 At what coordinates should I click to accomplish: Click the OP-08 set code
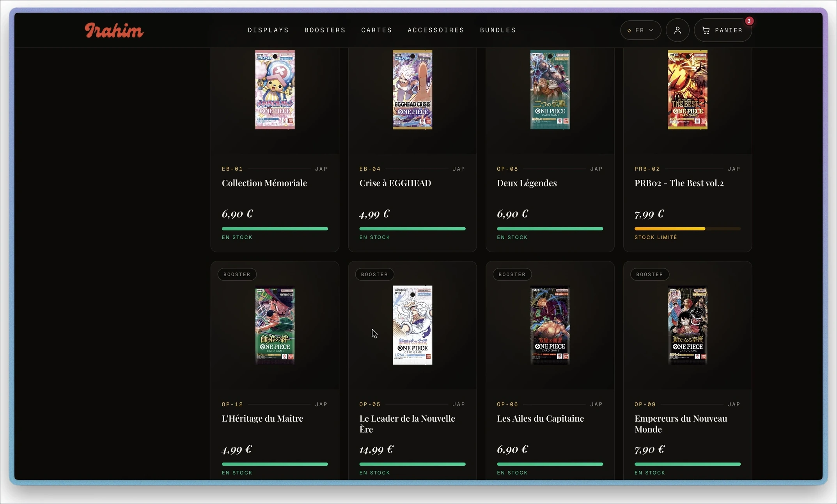[x=507, y=169]
